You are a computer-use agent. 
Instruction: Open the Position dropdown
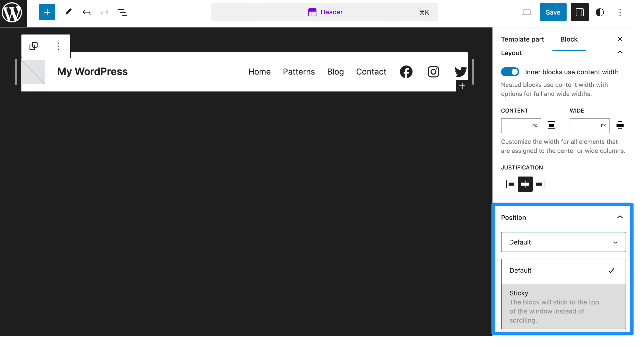tap(563, 242)
